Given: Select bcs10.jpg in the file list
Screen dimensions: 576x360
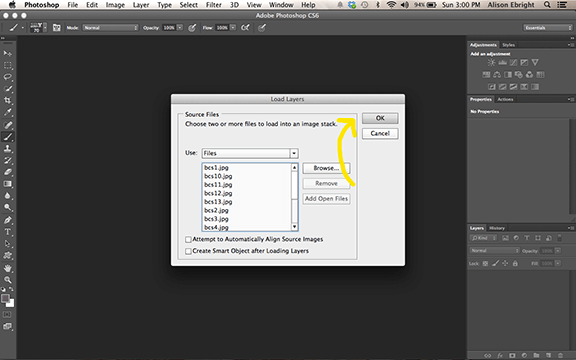Looking at the screenshot, I should pos(218,176).
